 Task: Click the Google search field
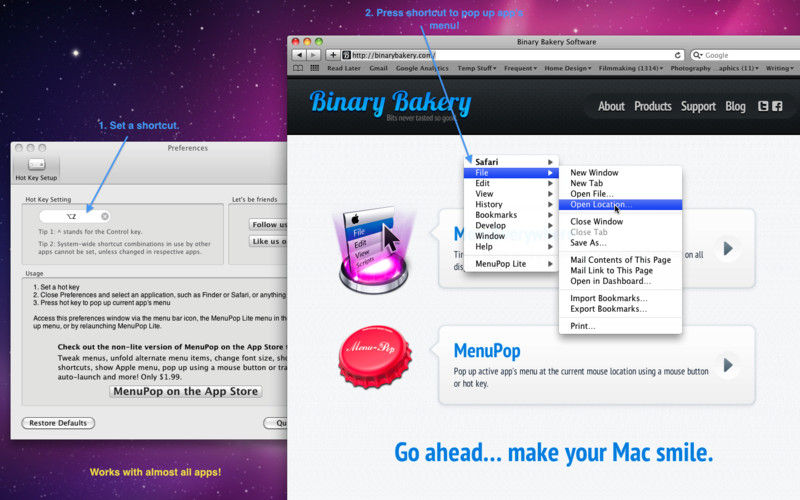point(745,55)
